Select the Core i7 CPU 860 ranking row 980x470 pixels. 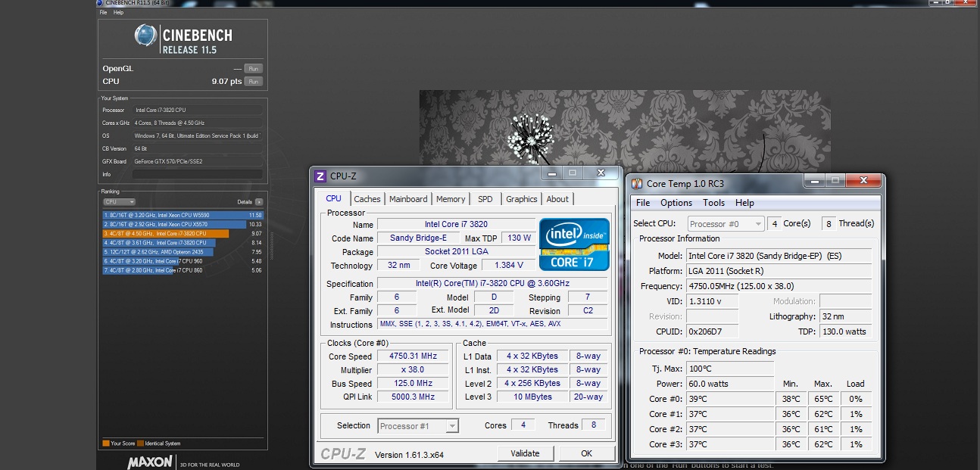(x=183, y=269)
